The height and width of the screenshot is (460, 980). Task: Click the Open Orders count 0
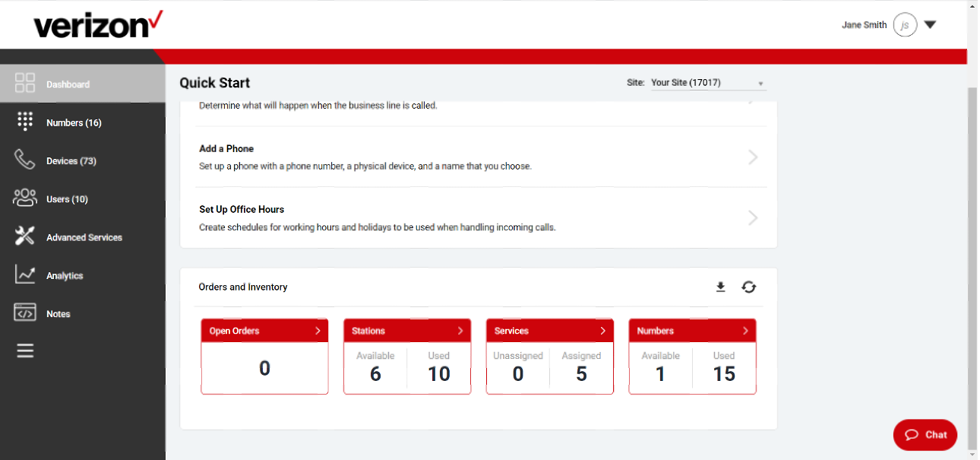(x=264, y=369)
